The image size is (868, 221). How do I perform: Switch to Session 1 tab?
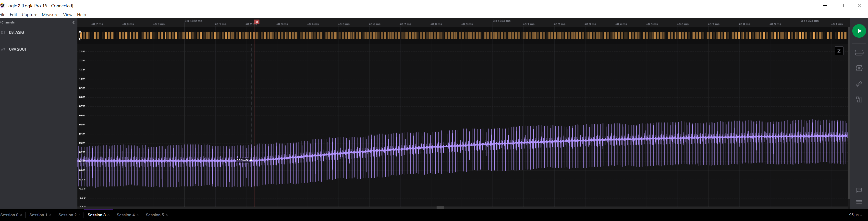pos(38,215)
